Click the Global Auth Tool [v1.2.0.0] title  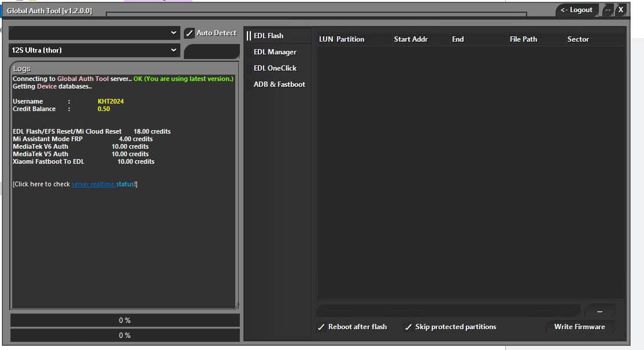(x=49, y=11)
